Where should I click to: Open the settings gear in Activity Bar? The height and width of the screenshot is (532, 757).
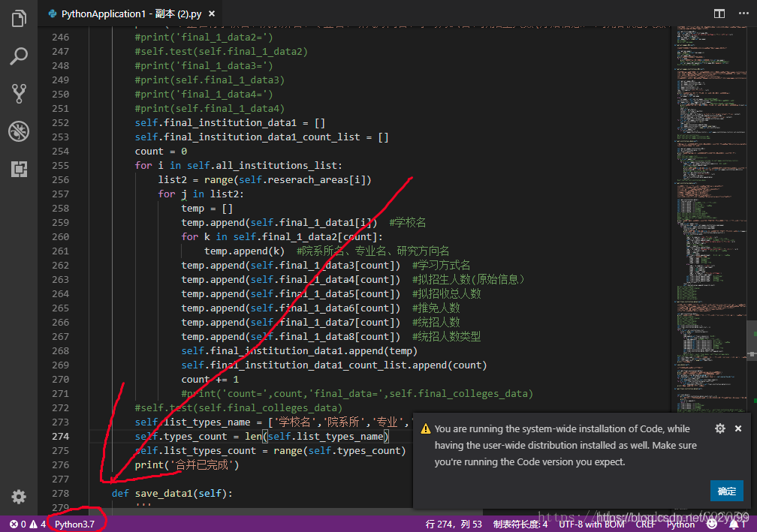tap(19, 496)
